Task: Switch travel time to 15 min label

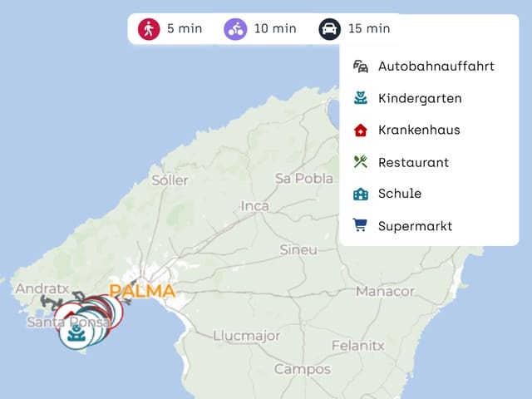Action: pyautogui.click(x=369, y=28)
